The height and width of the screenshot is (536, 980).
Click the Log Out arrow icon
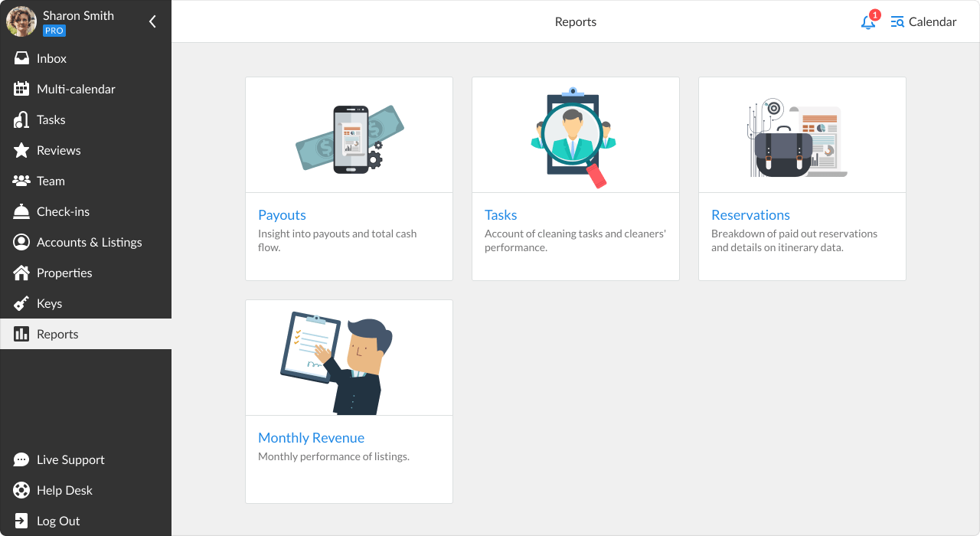pos(21,521)
